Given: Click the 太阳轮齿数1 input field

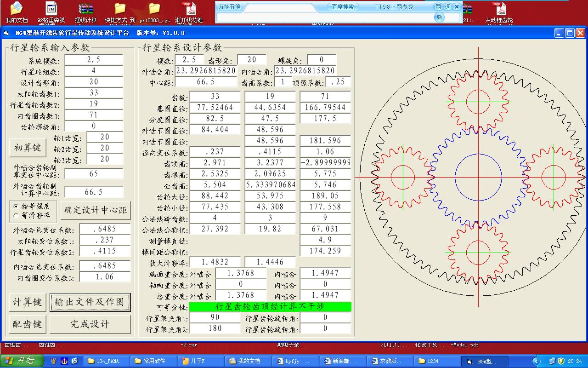Looking at the screenshot, I should (x=94, y=93).
